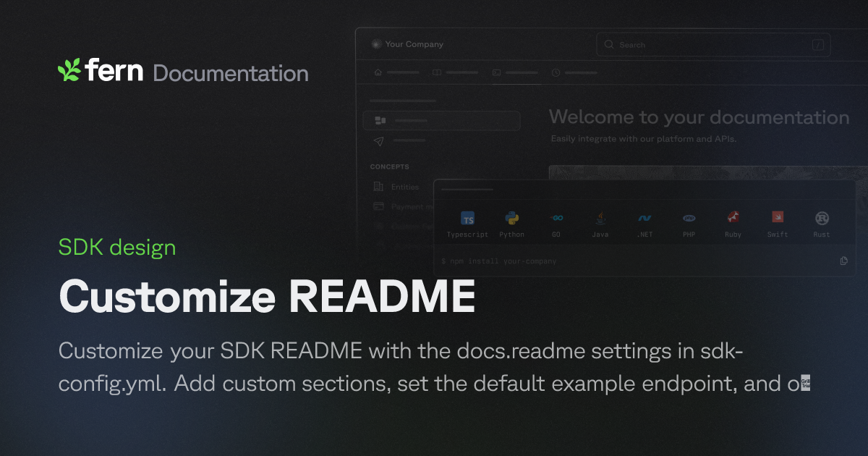Screen dimensions: 868x456
Task: Select the highlighted sidebar item with blocks icon
Action: (441, 120)
